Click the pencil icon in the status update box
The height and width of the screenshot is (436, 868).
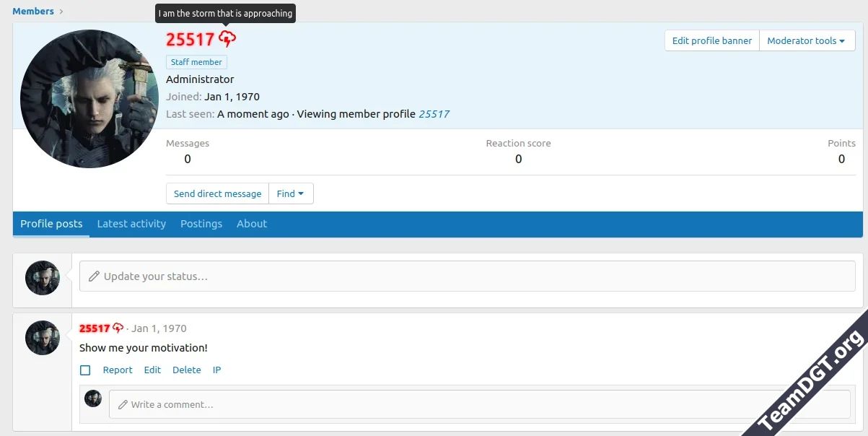(94, 276)
